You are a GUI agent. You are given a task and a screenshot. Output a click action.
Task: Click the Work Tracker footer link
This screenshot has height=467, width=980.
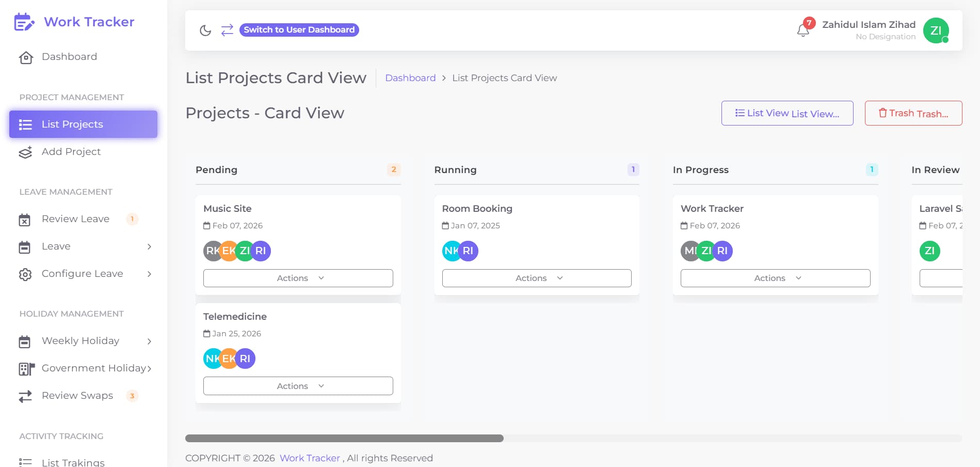click(x=310, y=458)
